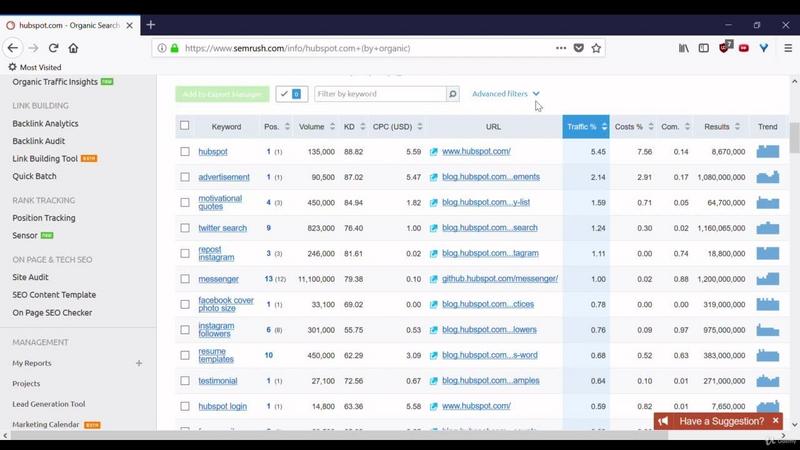The image size is (800, 450).
Task: View trend chart for hubspot keyword
Action: coord(767,151)
